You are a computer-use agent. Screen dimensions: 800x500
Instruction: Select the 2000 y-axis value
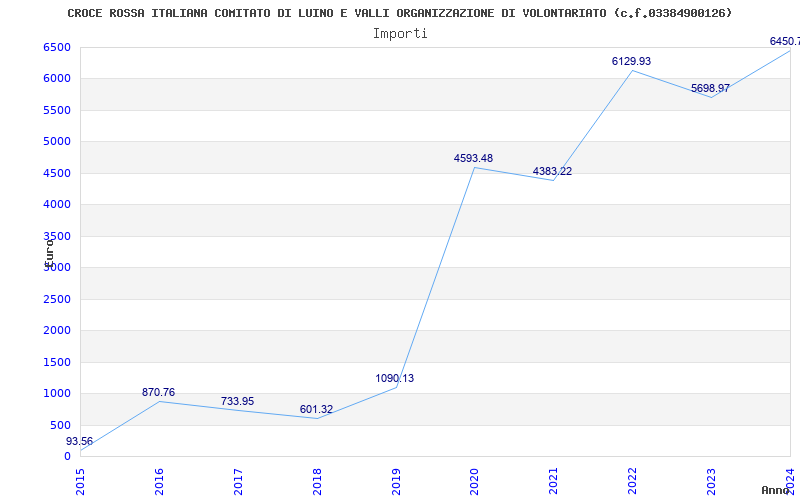click(x=57, y=331)
